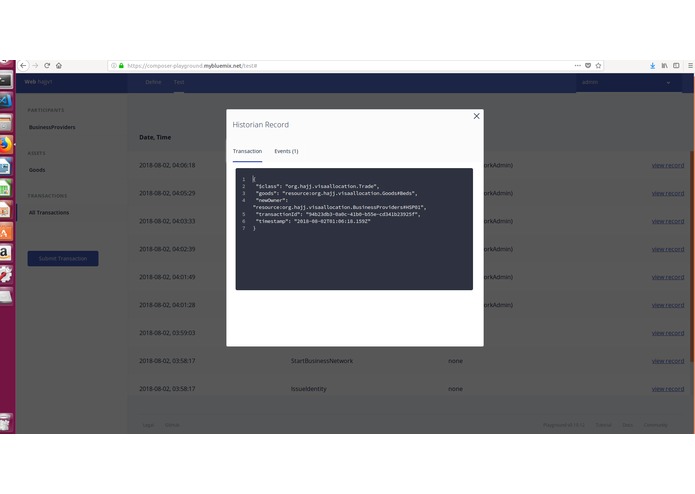Open All Transactions in sidebar
Screen dimensions: 695x494
[x=49, y=213]
